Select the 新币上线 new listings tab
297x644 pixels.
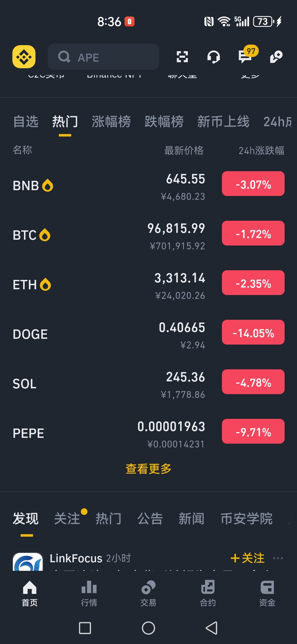point(223,122)
